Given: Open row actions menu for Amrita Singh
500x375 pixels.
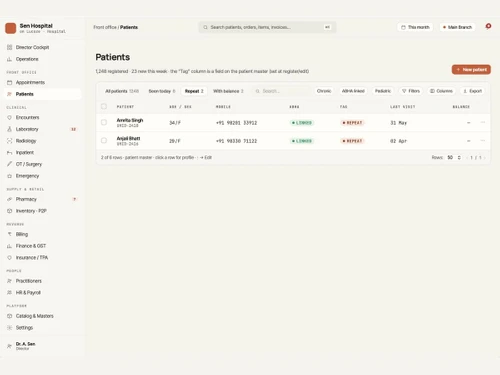Looking at the screenshot, I should (482, 123).
